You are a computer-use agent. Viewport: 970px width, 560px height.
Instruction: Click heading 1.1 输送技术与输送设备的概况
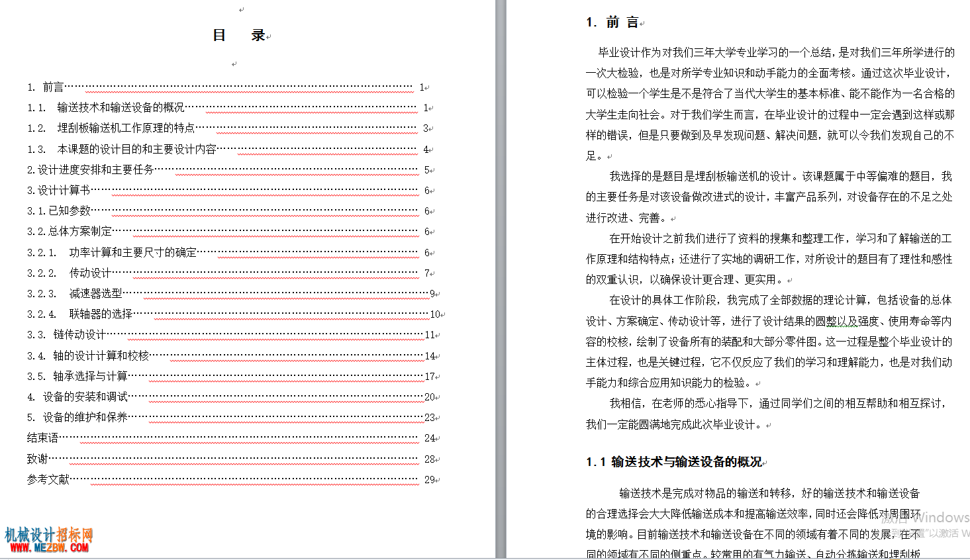pos(674,462)
